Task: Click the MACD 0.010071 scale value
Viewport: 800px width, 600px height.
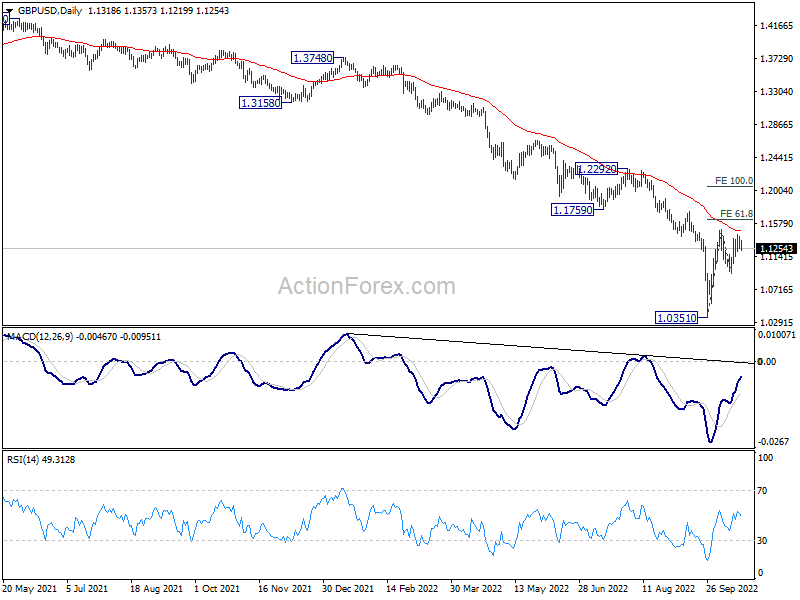Action: (777, 335)
